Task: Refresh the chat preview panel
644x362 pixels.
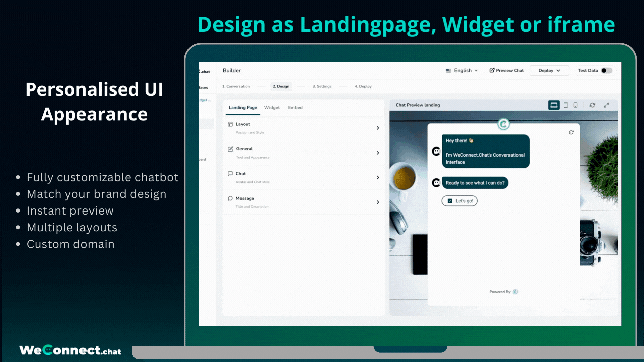Action: [592, 105]
